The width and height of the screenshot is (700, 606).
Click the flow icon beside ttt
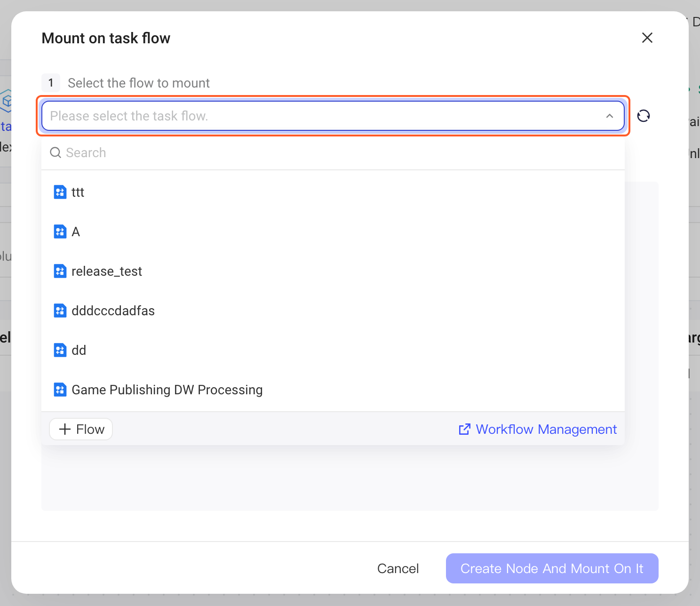(x=60, y=192)
